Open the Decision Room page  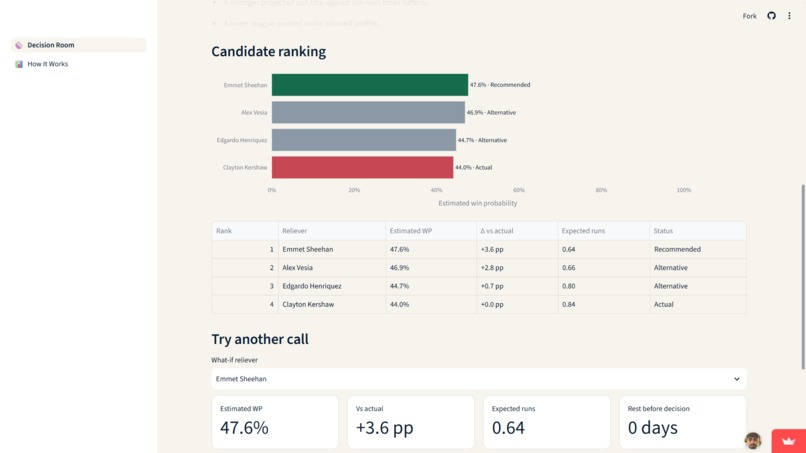tap(79, 45)
